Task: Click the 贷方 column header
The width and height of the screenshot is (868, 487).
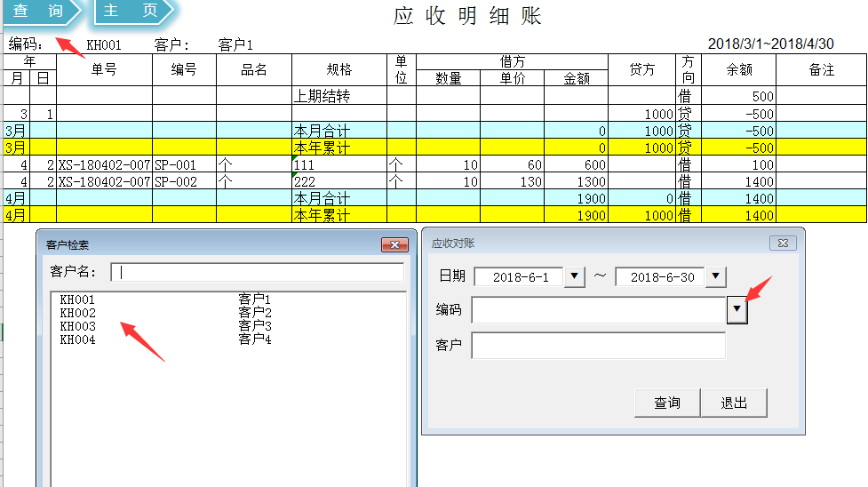Action: coord(641,70)
